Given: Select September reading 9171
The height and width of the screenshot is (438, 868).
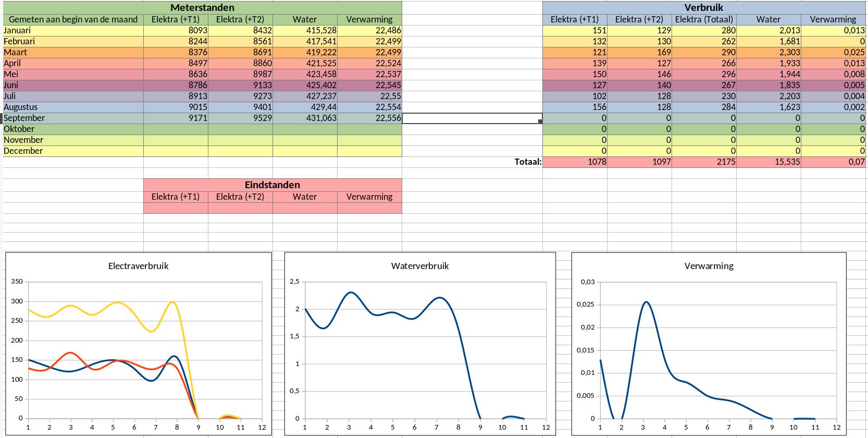Looking at the screenshot, I should [x=176, y=118].
